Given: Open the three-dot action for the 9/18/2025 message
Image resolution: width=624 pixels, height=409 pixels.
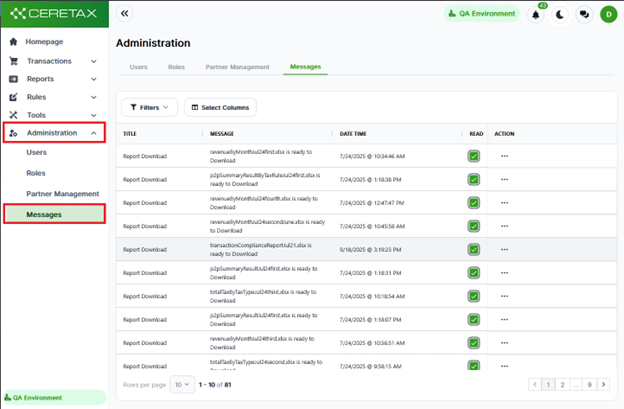Looking at the screenshot, I should (x=504, y=249).
